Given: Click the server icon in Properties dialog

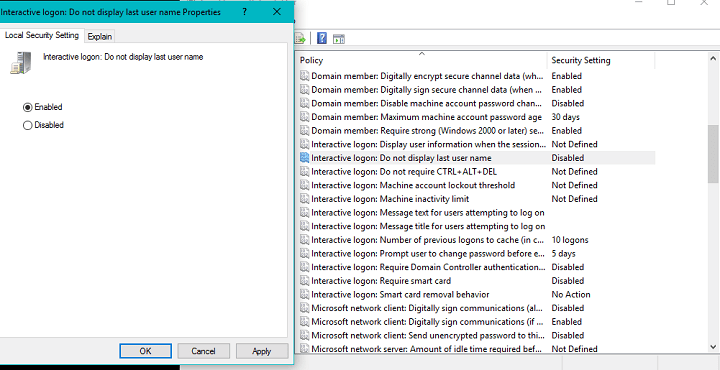Looking at the screenshot, I should [x=21, y=63].
